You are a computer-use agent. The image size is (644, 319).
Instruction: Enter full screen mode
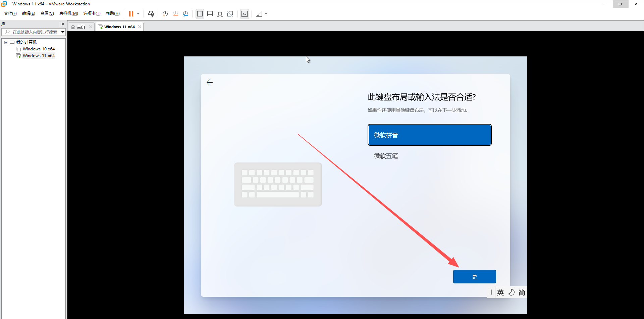pyautogui.click(x=220, y=14)
